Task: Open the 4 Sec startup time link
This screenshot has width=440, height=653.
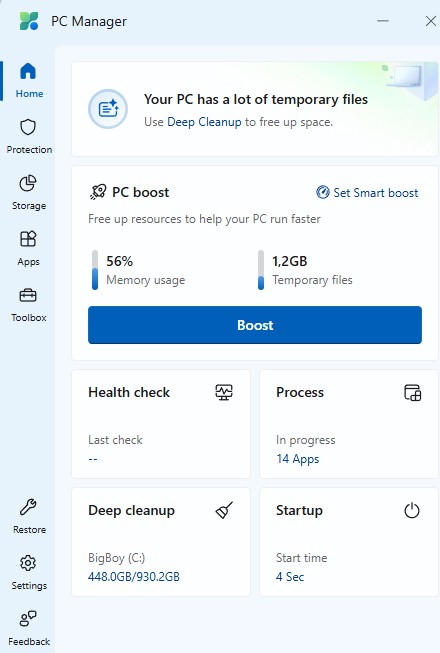Action: coord(290,576)
